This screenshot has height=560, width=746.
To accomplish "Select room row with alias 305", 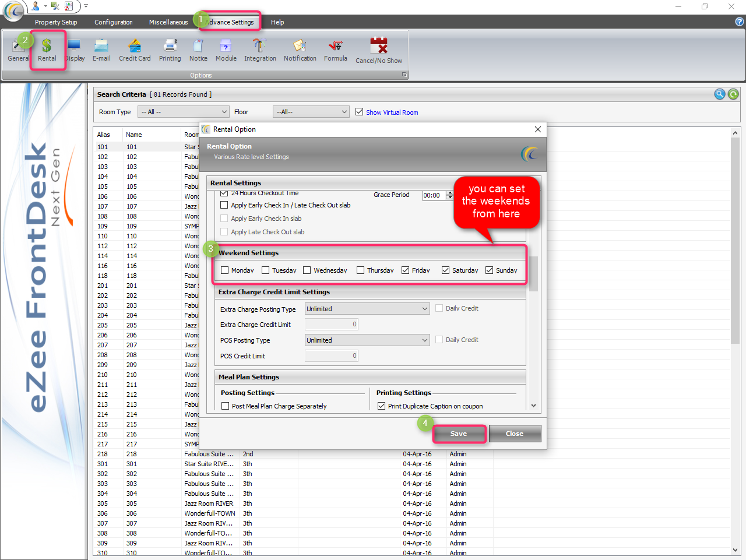I will point(410,503).
